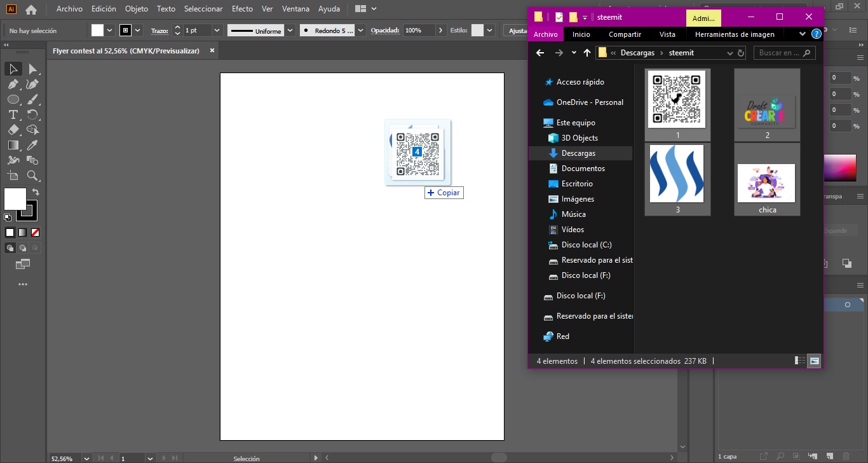Click the Trazo stroke label link
The width and height of the screenshot is (868, 463).
(x=159, y=31)
